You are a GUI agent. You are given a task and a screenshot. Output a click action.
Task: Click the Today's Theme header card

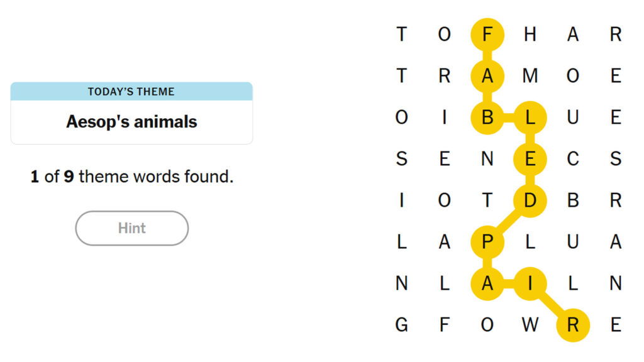(131, 92)
